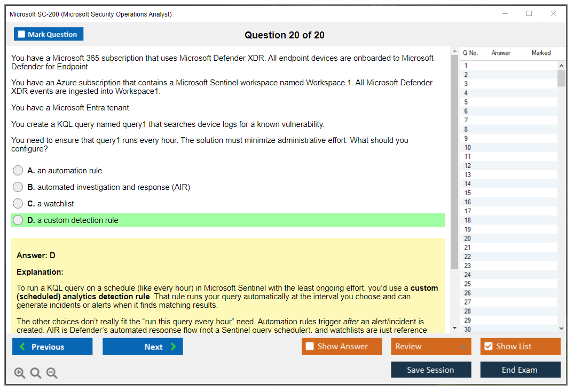Click the zoom in magnifier icon
574x392 pixels.
click(x=20, y=373)
